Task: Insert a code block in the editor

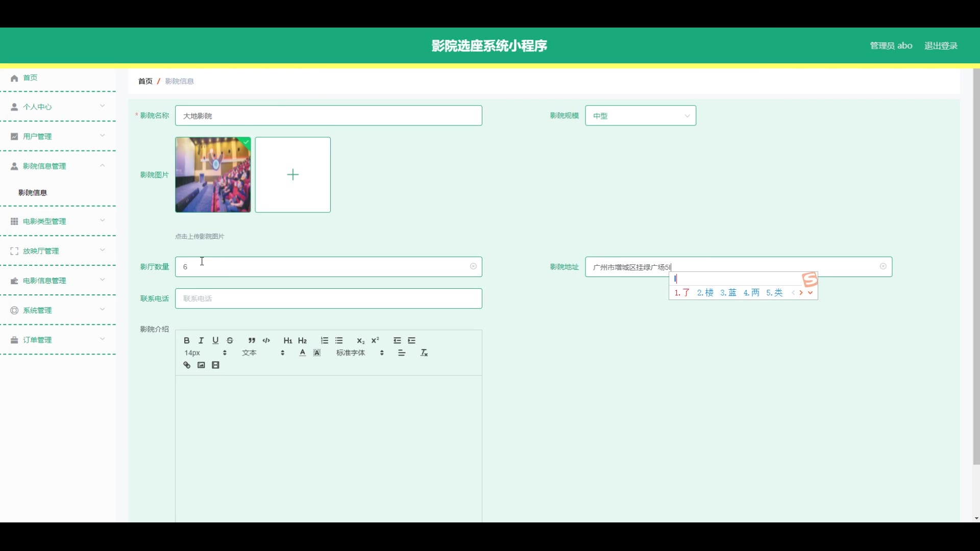Action: tap(266, 340)
